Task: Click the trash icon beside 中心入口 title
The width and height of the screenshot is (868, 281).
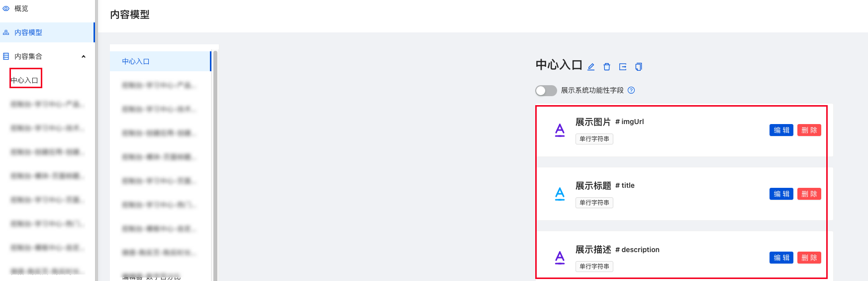Action: (x=607, y=67)
